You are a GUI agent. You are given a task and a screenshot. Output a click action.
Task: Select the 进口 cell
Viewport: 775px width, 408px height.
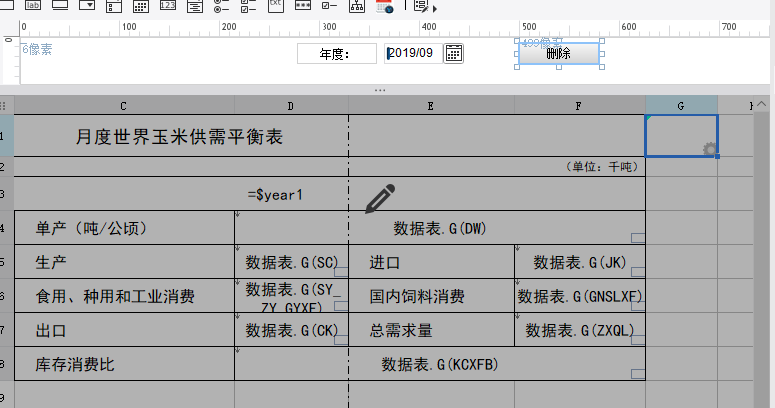coord(431,262)
